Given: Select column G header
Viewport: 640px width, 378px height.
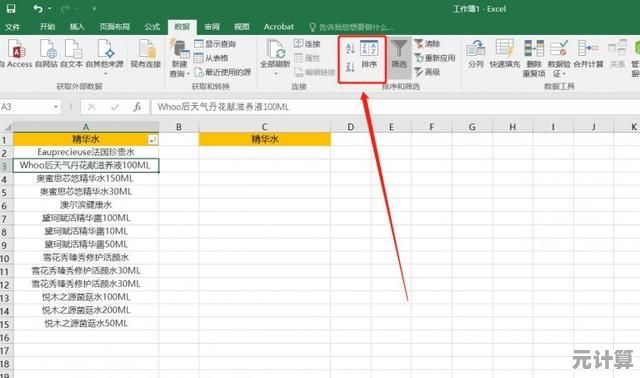Looking at the screenshot, I should [x=472, y=127].
